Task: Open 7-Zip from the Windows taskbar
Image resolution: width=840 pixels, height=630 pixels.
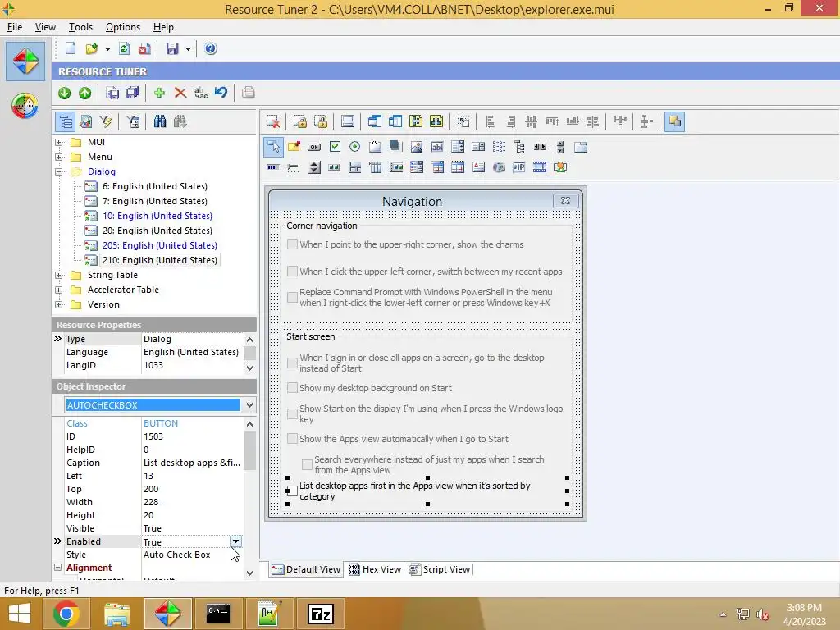Action: click(x=321, y=614)
